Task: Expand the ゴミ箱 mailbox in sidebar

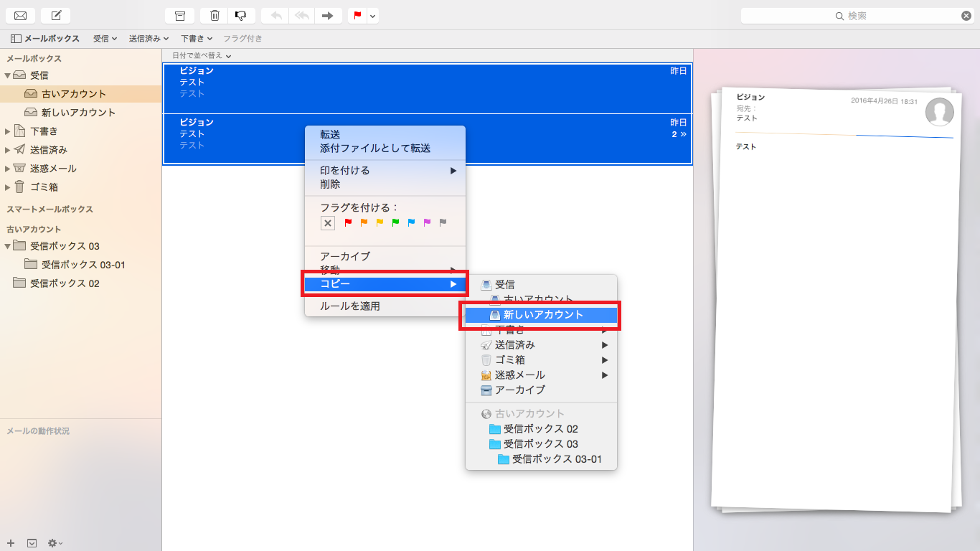Action: click(8, 187)
